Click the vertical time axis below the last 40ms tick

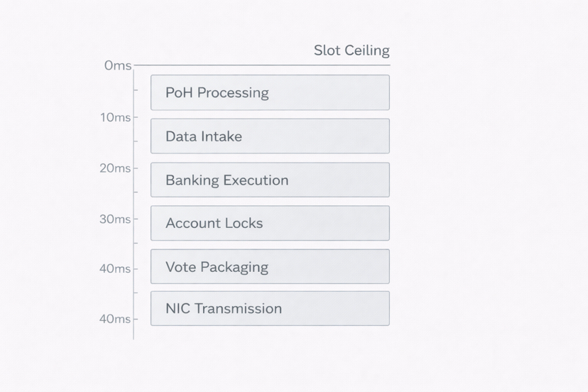(x=134, y=330)
